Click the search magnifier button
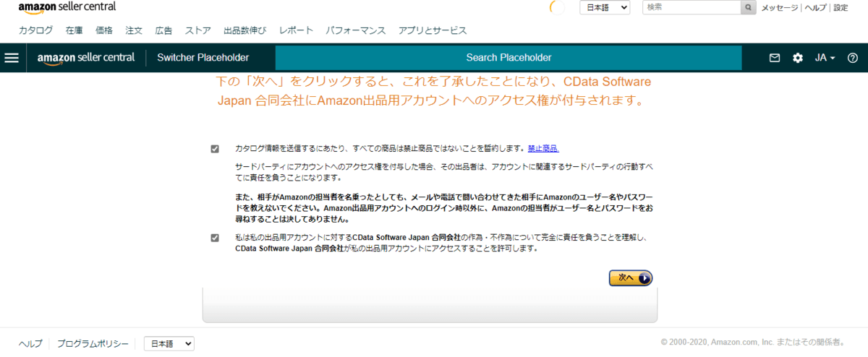 tap(749, 7)
